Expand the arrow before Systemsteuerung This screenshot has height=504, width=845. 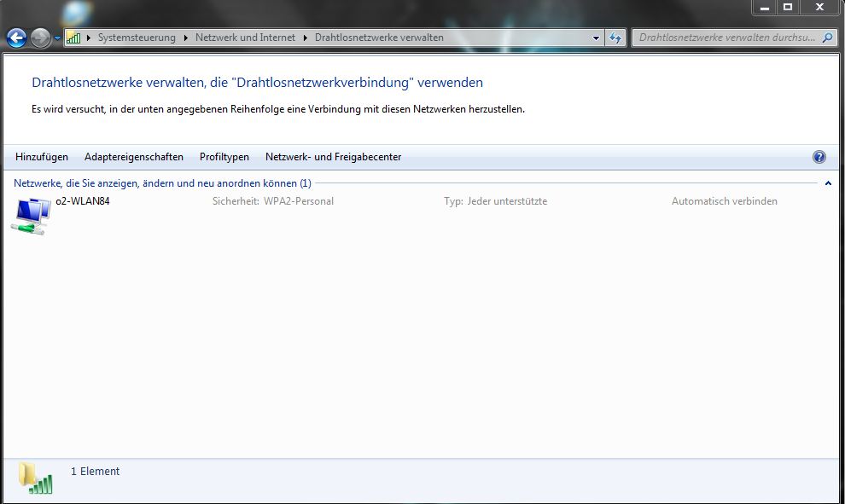point(89,38)
